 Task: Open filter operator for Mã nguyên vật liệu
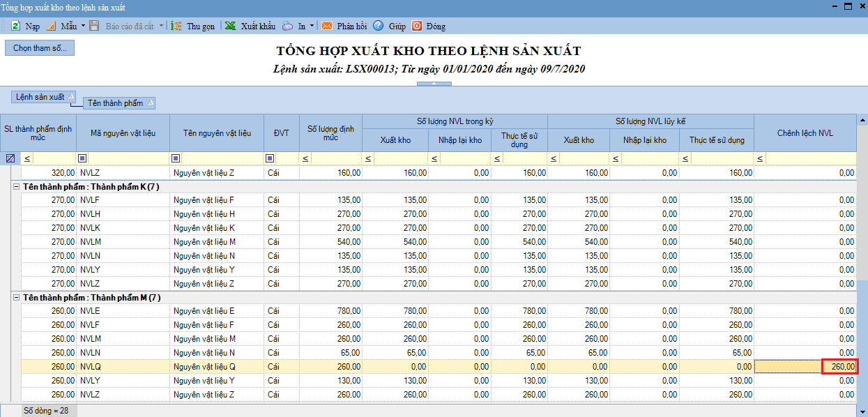tap(82, 158)
